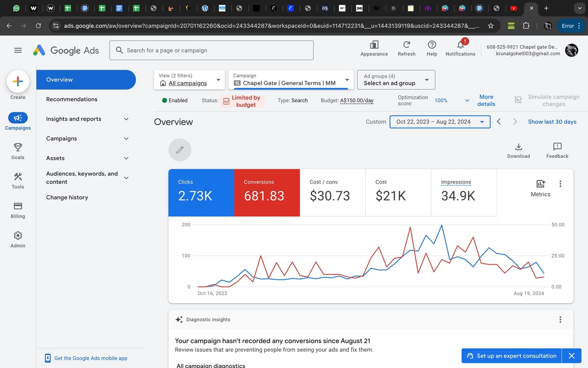Toggle the Clicks metric tile
This screenshot has height=368, width=588.
[x=201, y=192]
